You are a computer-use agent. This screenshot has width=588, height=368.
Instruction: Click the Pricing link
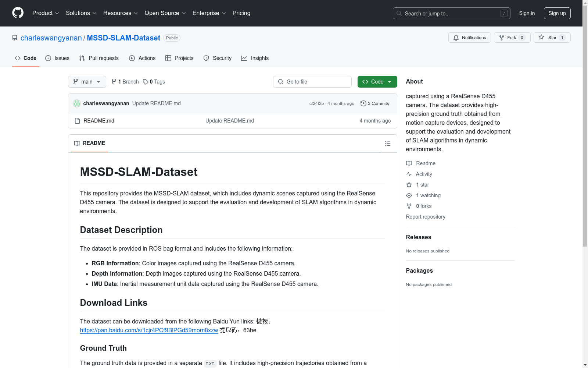click(x=241, y=13)
